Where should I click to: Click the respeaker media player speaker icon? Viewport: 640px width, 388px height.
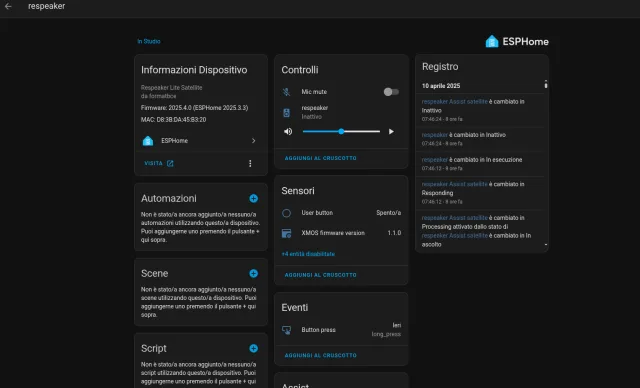(287, 113)
